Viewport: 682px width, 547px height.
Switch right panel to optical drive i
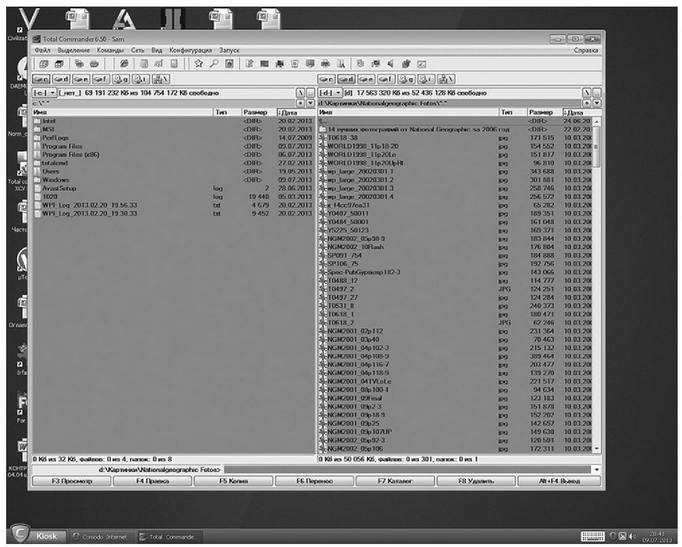pos(426,79)
